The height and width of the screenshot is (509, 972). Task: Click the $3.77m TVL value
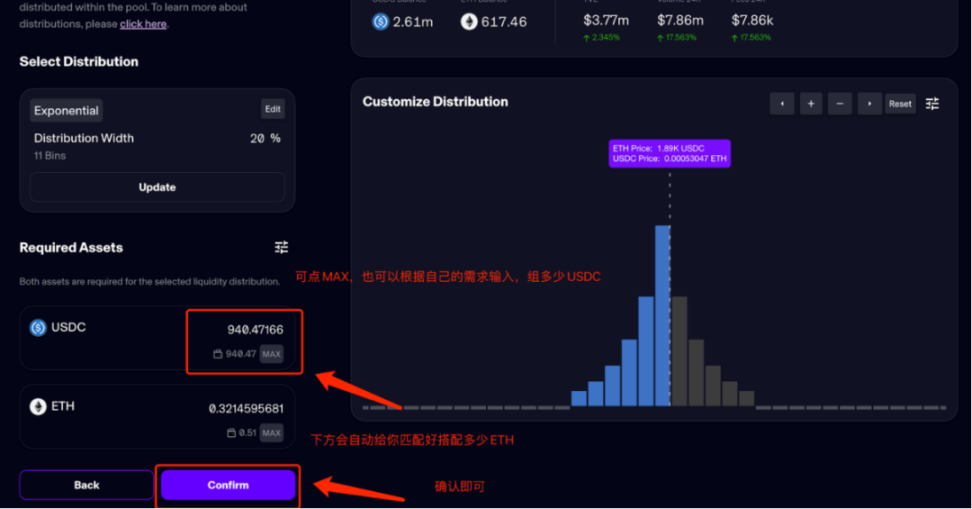[x=606, y=20]
